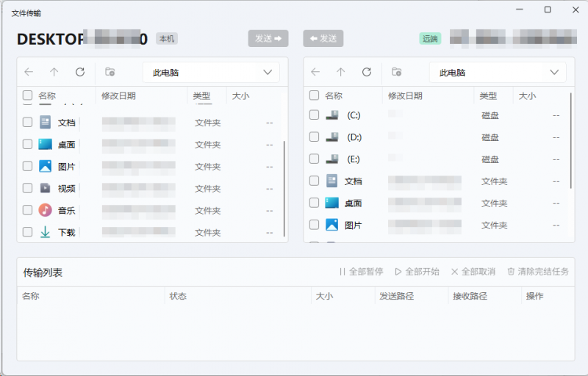Sort local list by 大小 column
Image resolution: width=588 pixels, height=376 pixels.
tap(241, 96)
